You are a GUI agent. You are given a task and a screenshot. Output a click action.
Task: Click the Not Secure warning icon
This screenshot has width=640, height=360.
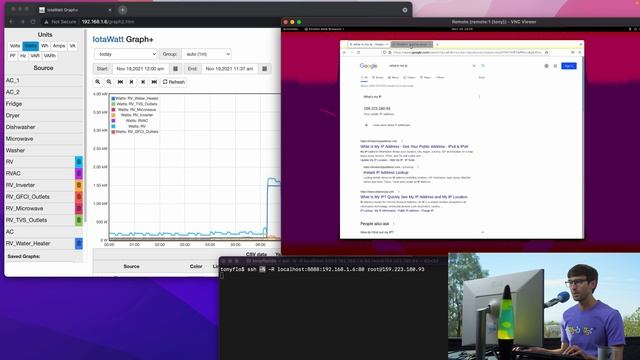pos(46,22)
